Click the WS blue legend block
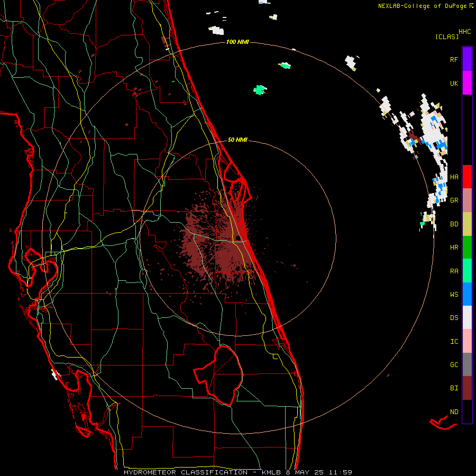 (467, 294)
